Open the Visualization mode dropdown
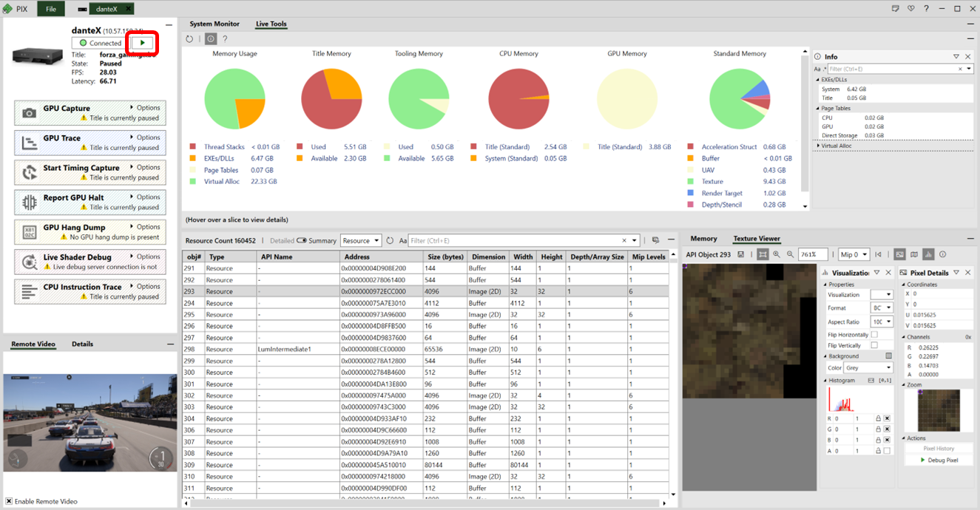The height and width of the screenshot is (510, 980). coord(882,295)
